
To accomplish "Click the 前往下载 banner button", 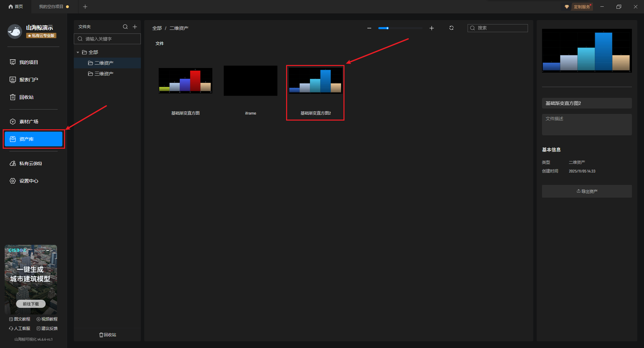I will tap(31, 304).
